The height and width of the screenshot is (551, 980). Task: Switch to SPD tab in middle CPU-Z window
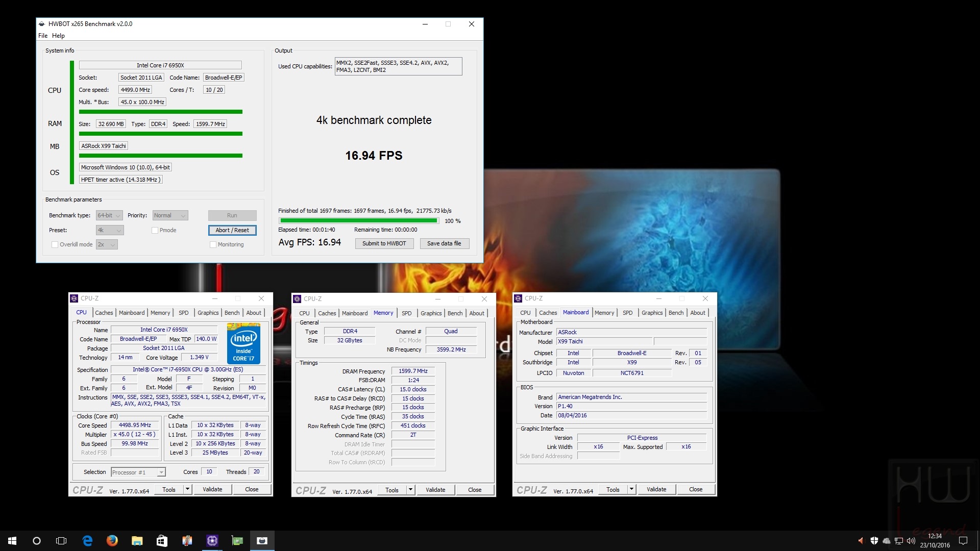pos(406,313)
